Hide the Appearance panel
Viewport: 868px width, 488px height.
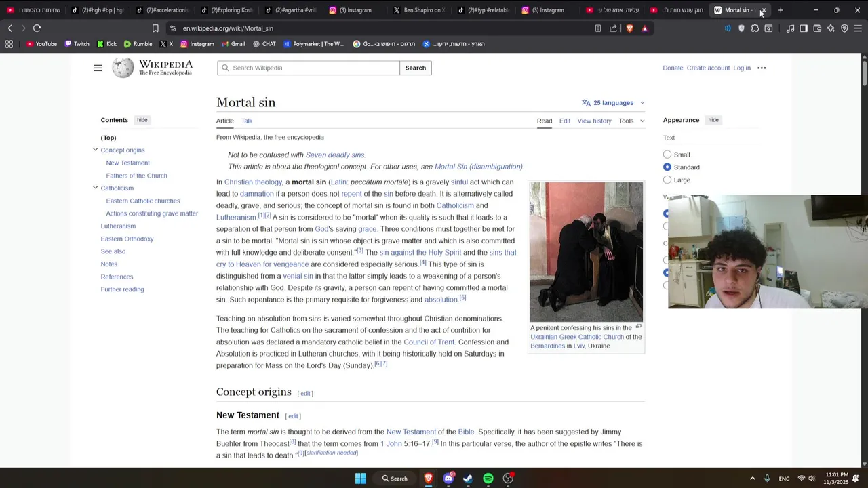point(713,120)
